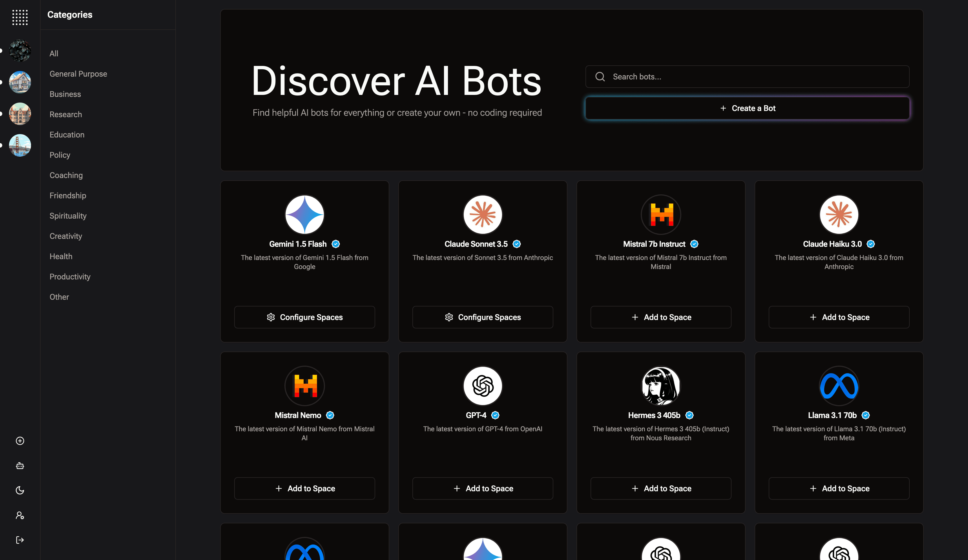Configure Spaces for Claude Sonnet 3.5
The image size is (968, 560).
click(483, 317)
